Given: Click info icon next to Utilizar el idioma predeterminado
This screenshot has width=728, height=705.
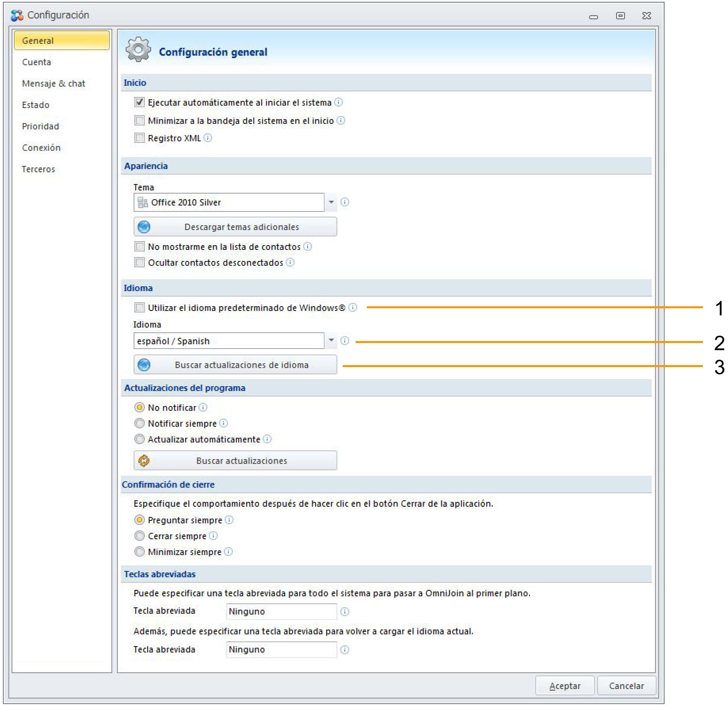Looking at the screenshot, I should [353, 307].
